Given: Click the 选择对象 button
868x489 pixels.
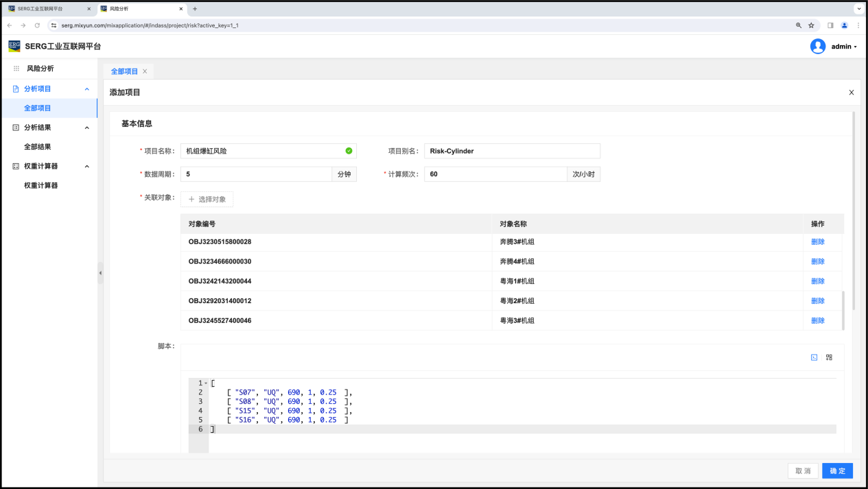Looking at the screenshot, I should click(207, 199).
